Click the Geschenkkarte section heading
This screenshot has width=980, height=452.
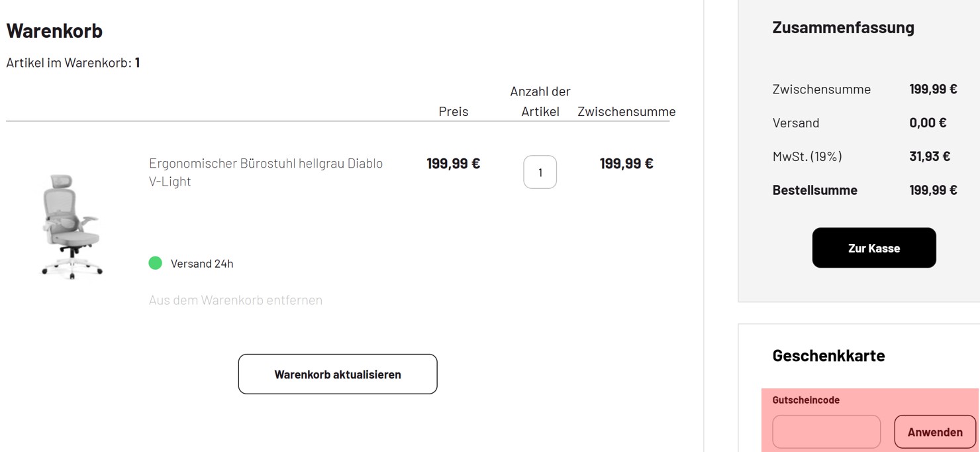coord(828,355)
